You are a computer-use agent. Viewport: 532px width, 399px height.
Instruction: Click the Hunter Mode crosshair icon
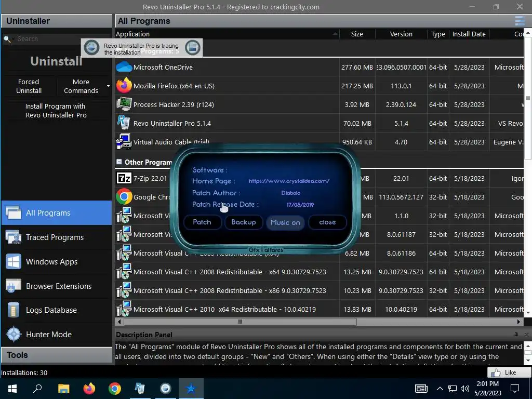pos(14,334)
